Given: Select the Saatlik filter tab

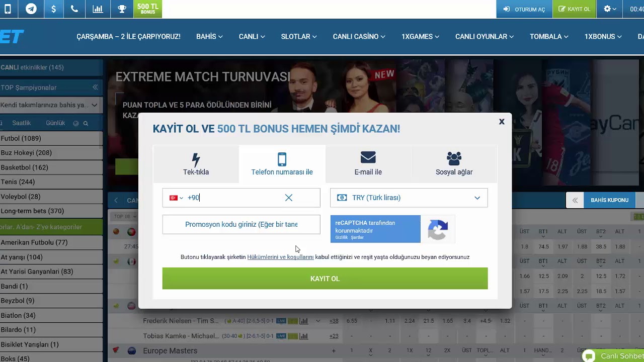Looking at the screenshot, I should pos(22,123).
